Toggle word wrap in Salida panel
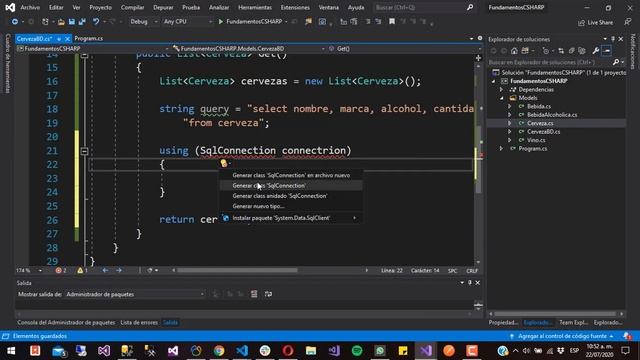 268,294
